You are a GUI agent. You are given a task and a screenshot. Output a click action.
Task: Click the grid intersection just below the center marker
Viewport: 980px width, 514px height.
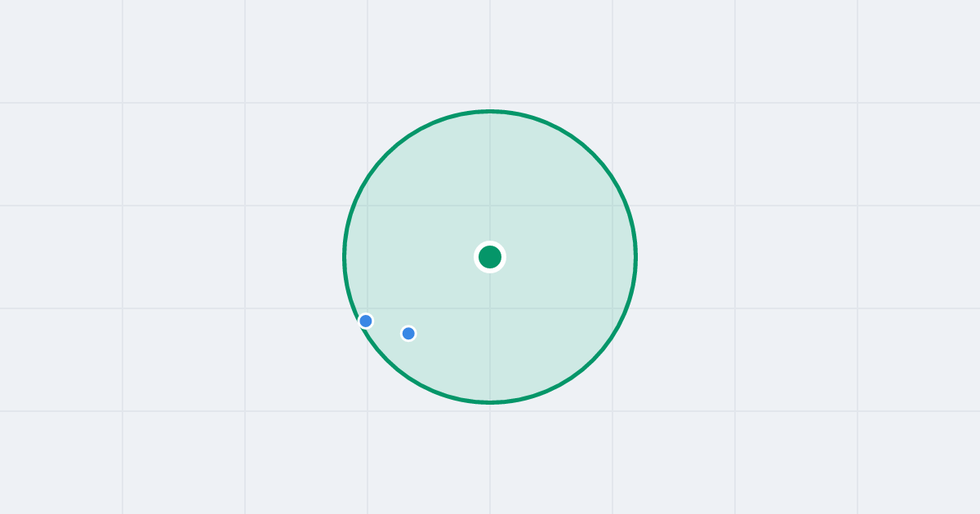[x=490, y=308]
